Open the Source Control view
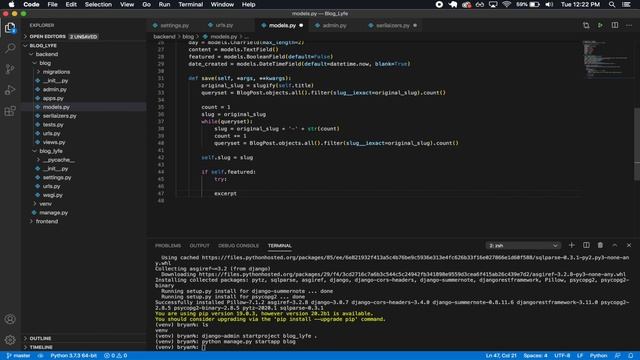The height and width of the screenshot is (360, 640). coord(10,69)
